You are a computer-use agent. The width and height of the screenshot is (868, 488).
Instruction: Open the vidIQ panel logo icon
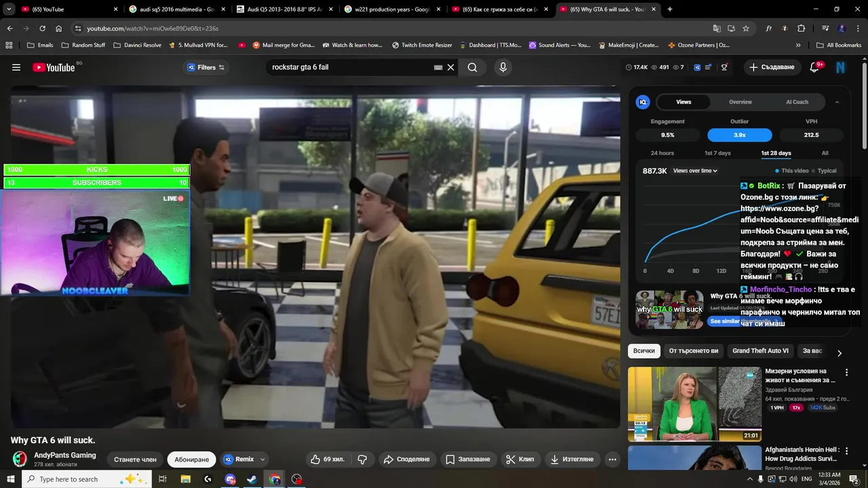click(643, 102)
